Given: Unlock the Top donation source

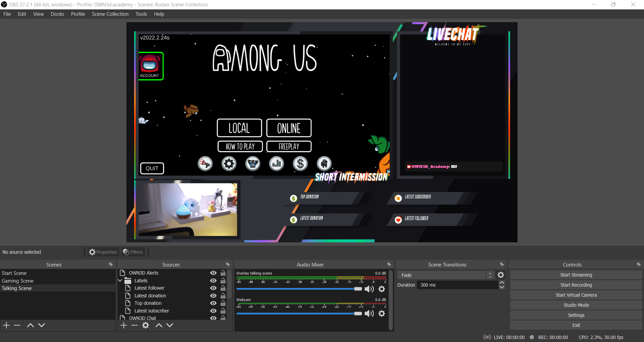Looking at the screenshot, I should (x=223, y=303).
